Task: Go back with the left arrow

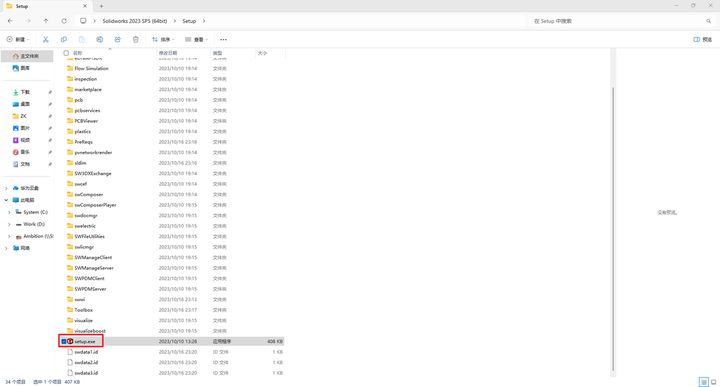Action: [10, 21]
